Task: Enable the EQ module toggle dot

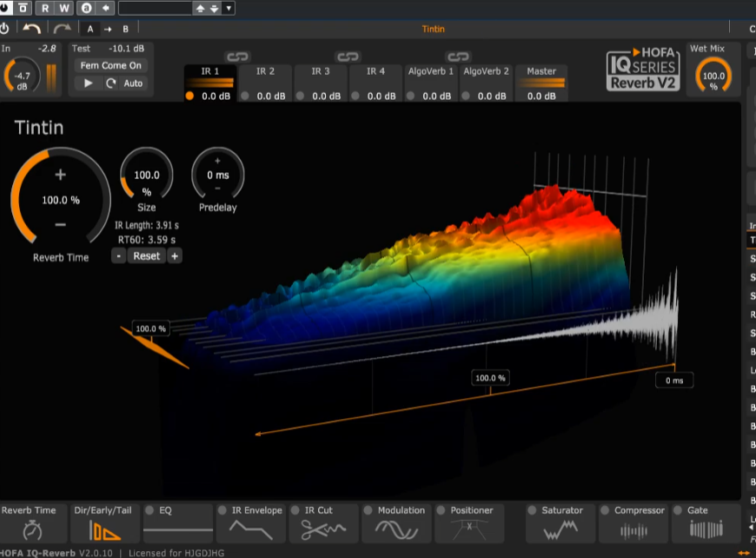Action: click(149, 510)
